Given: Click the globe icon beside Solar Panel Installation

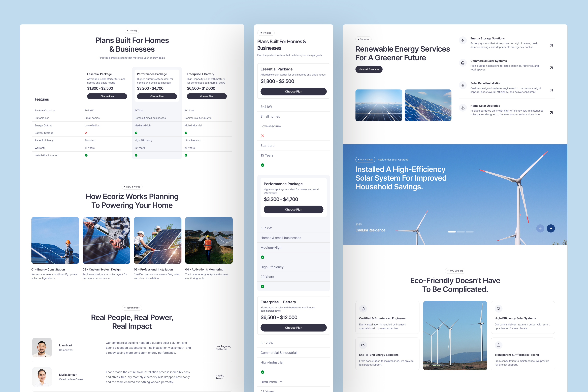Looking at the screenshot, I should click(x=463, y=85).
